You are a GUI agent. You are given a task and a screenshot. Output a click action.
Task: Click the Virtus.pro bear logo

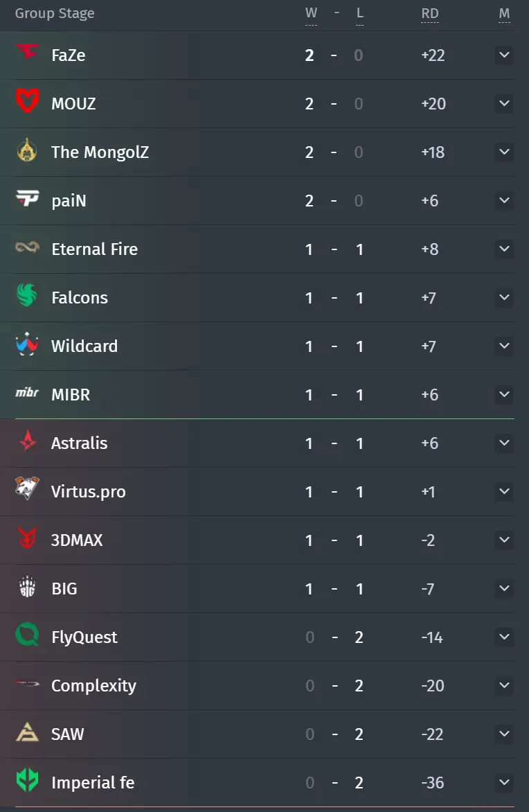tap(27, 488)
